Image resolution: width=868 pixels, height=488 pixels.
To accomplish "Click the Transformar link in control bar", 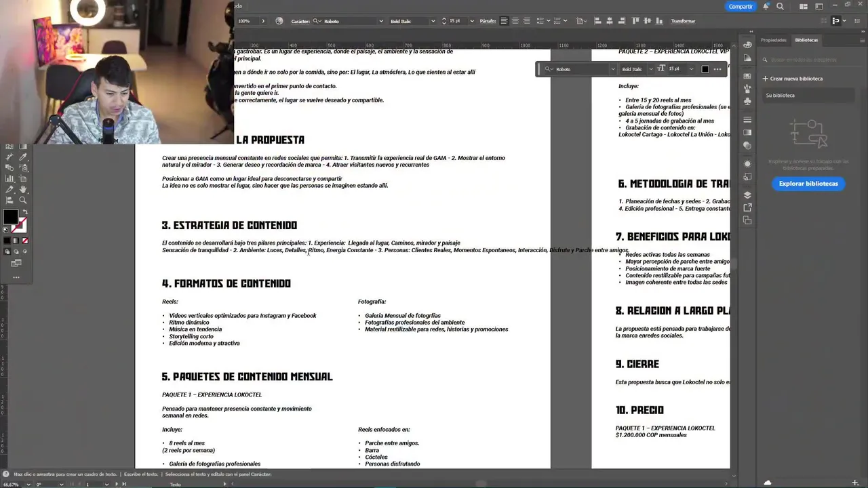I will pos(683,21).
